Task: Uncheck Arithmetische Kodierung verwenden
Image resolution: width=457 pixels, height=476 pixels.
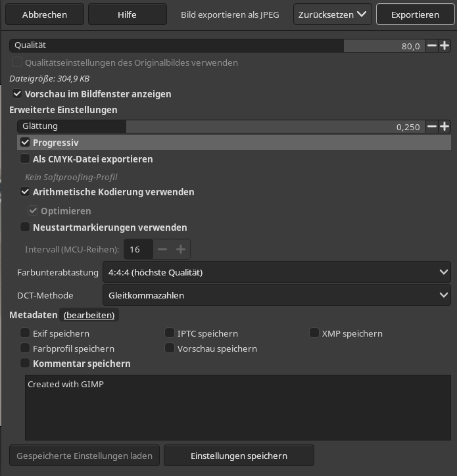Action: [25, 191]
